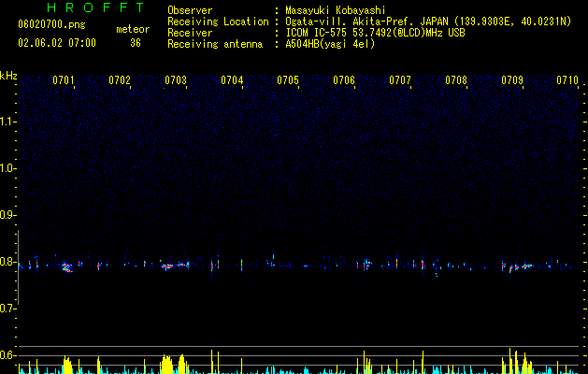Click the 0701 time marker
The height and width of the screenshot is (374, 588).
coord(63,80)
